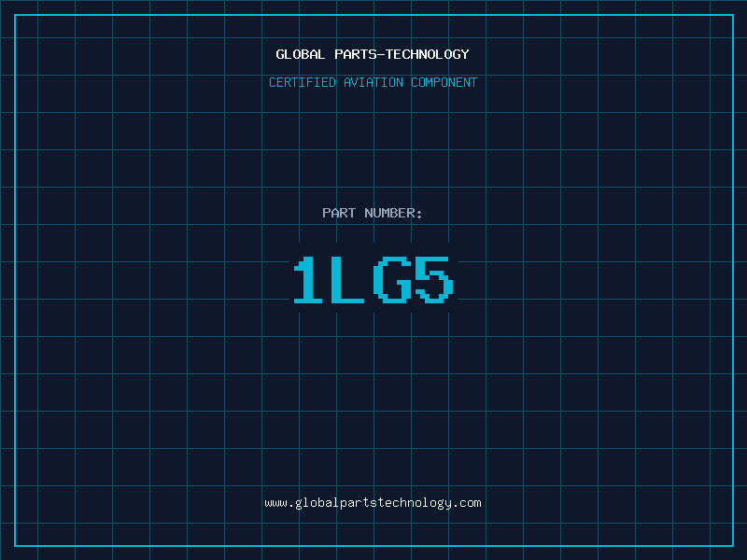Click the word PART in the label
747x560 pixels.
pyautogui.click(x=339, y=213)
